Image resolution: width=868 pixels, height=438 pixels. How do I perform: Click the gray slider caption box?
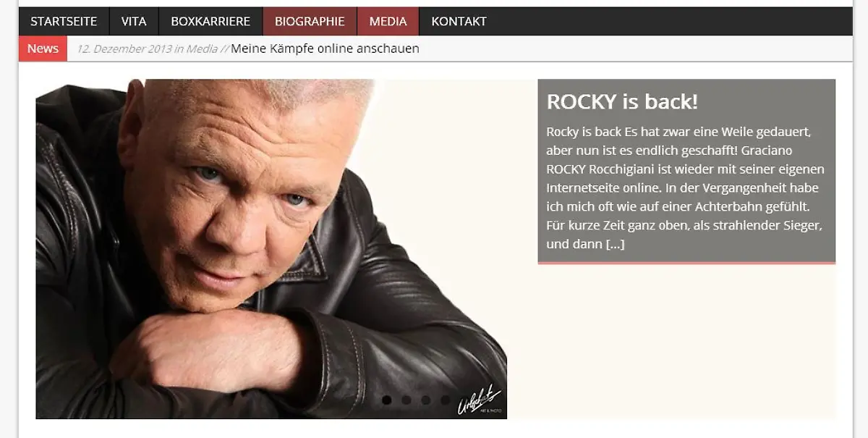pyautogui.click(x=686, y=171)
